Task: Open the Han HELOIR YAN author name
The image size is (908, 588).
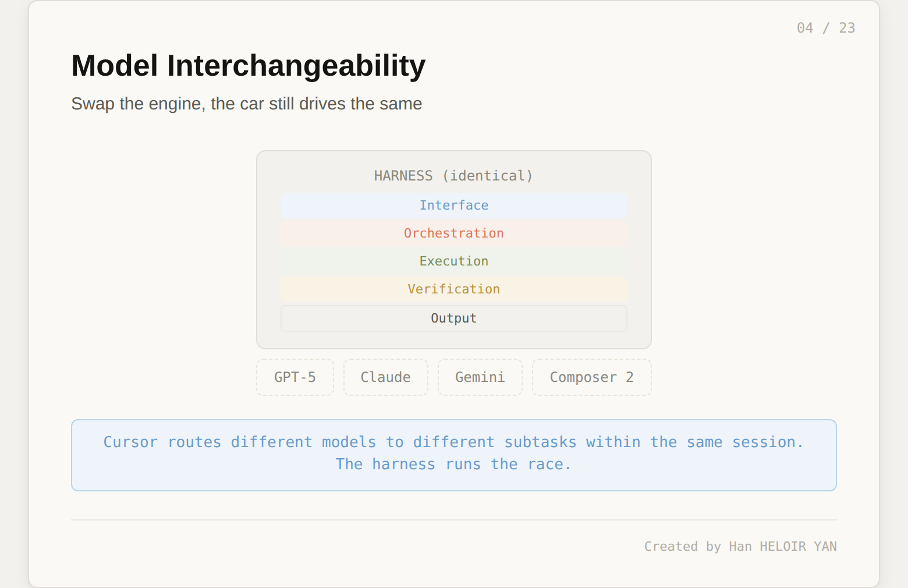Action: pyautogui.click(x=782, y=547)
